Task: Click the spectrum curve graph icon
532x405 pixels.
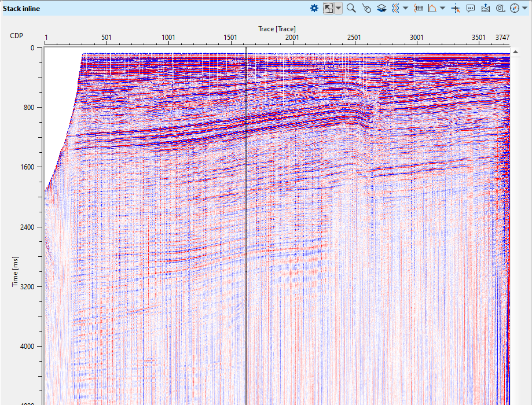Action: pos(432,8)
